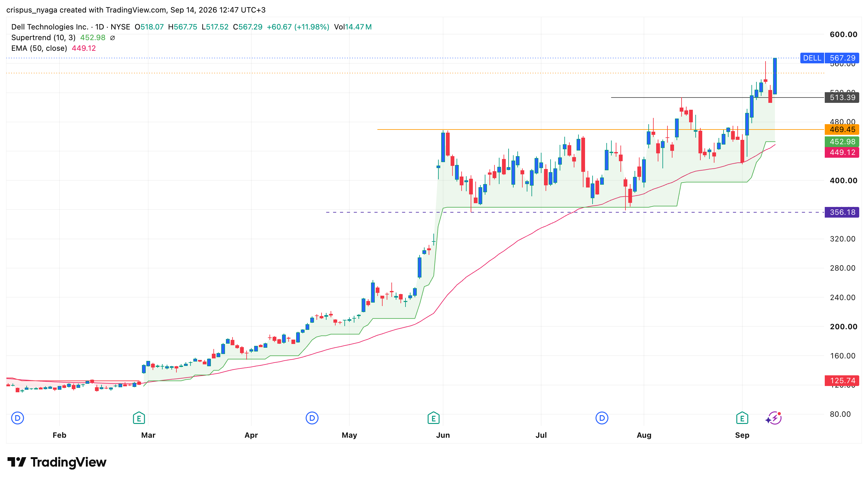Click the earnings marker near March

coord(139,418)
